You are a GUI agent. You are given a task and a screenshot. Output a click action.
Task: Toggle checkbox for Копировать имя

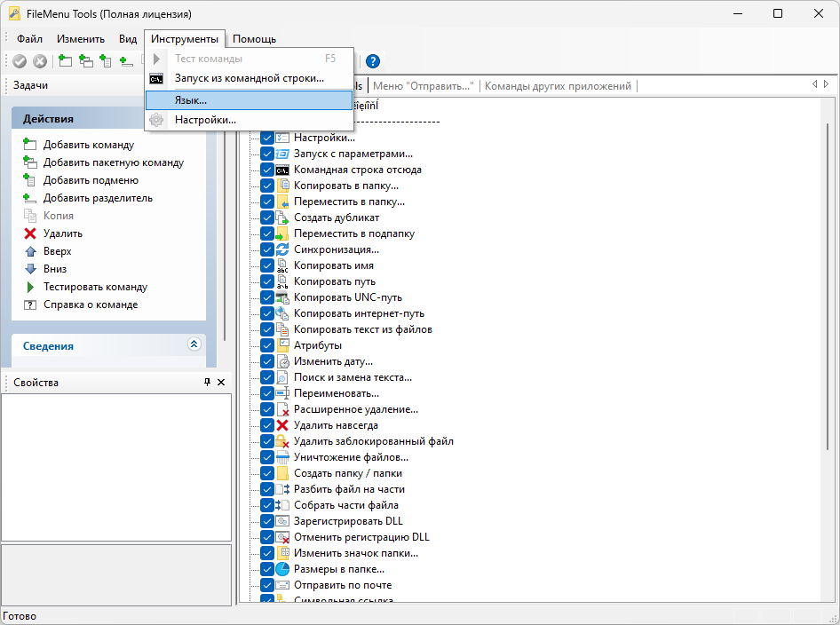266,265
